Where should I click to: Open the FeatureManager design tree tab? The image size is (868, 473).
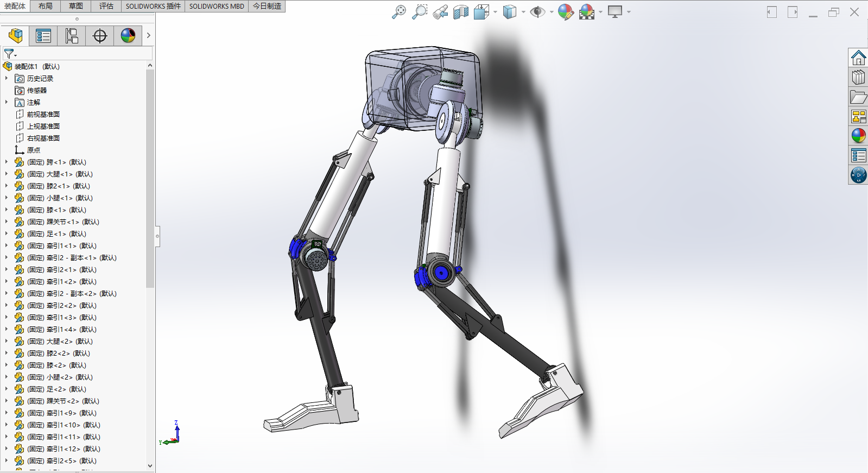(16, 36)
